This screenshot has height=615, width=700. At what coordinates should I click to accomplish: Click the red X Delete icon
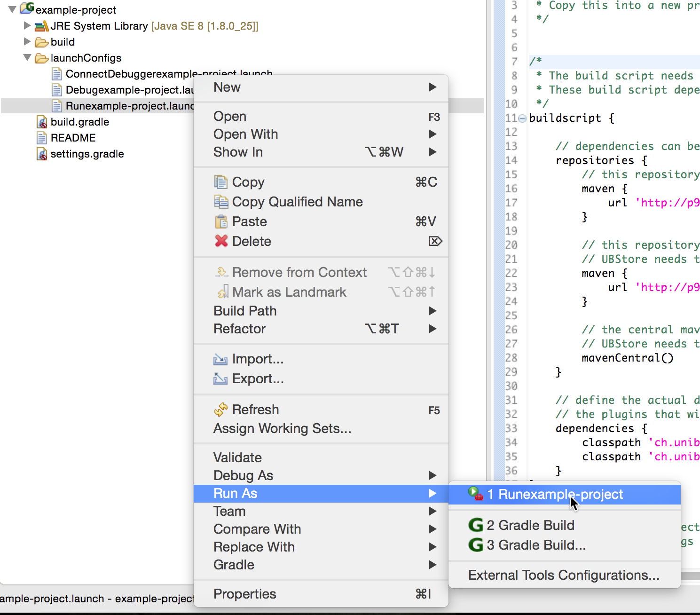click(x=221, y=241)
